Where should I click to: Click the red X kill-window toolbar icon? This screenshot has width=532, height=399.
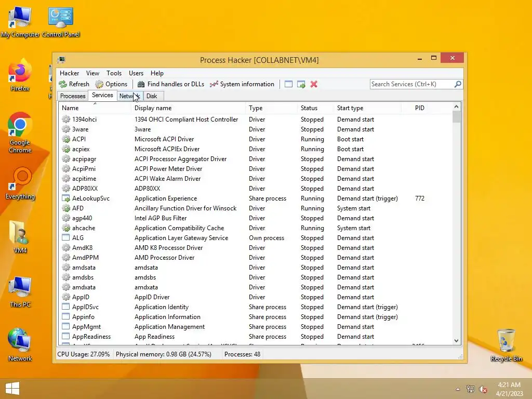[314, 84]
